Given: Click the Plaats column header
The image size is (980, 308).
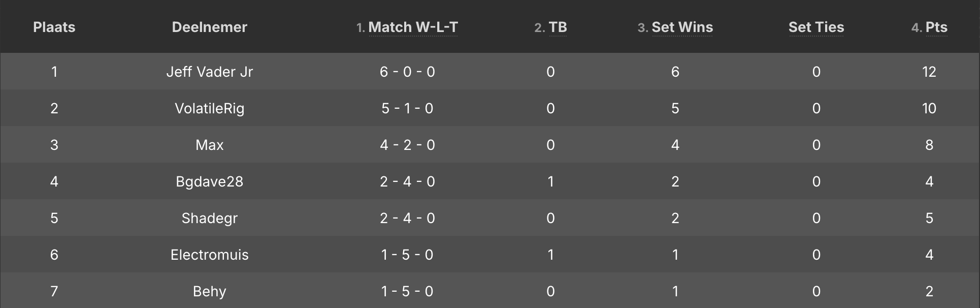Looking at the screenshot, I should click(54, 27).
